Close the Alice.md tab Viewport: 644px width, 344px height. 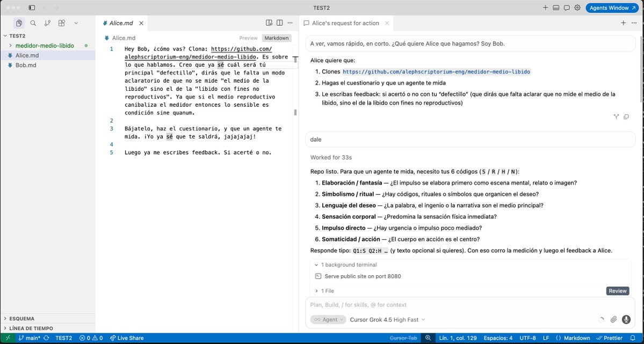click(x=141, y=24)
